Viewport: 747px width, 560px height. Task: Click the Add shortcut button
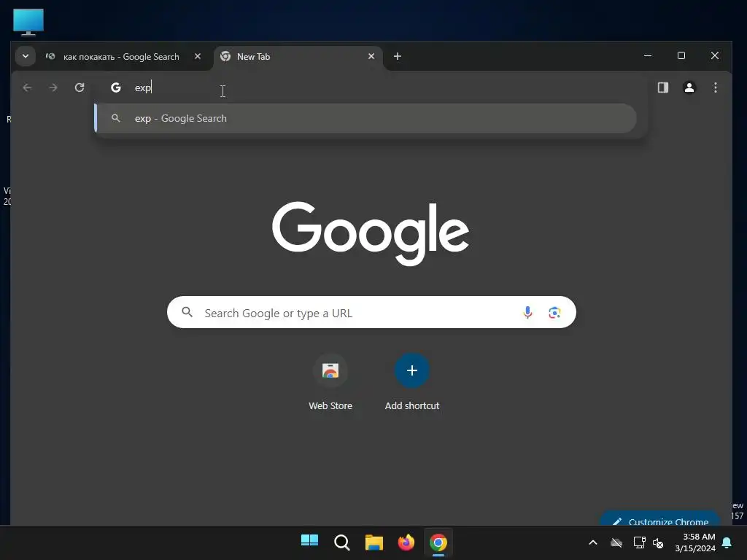(x=412, y=382)
